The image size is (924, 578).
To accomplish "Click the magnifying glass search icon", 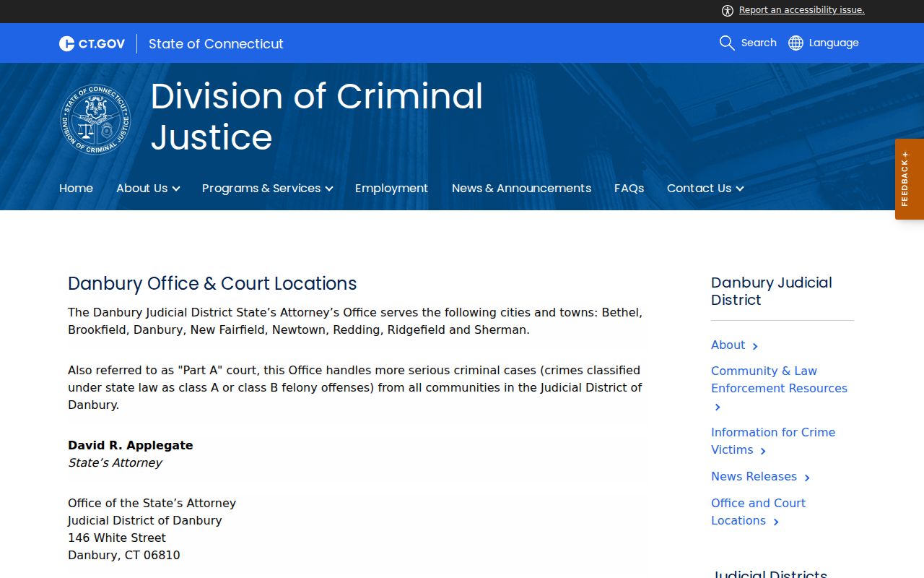I will click(x=727, y=43).
